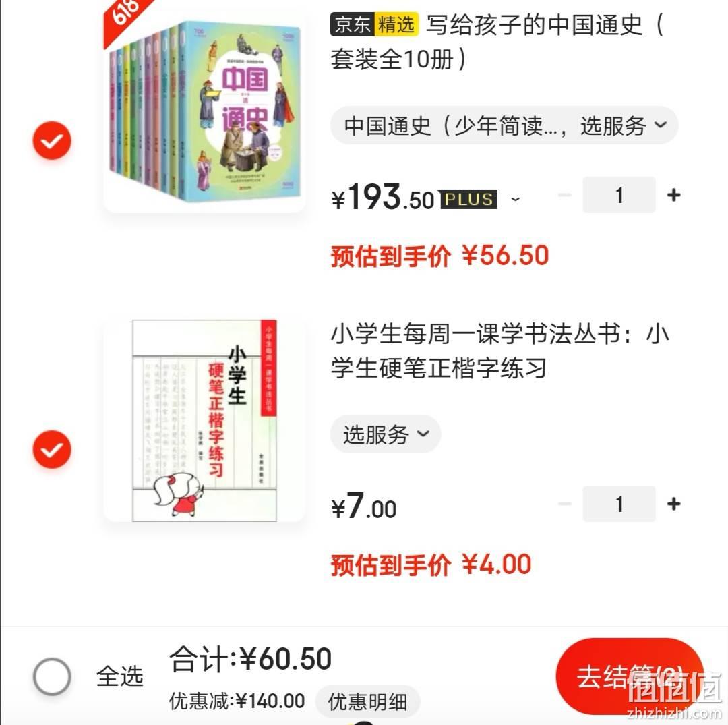This screenshot has height=725, width=728.
Task: Toggle the 全选 select-all radio button
Action: pos(52,676)
